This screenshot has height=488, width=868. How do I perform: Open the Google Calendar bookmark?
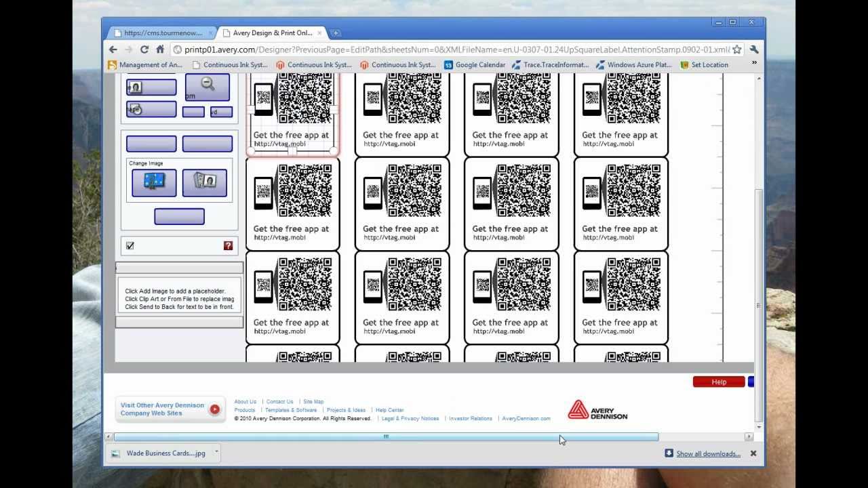point(475,65)
